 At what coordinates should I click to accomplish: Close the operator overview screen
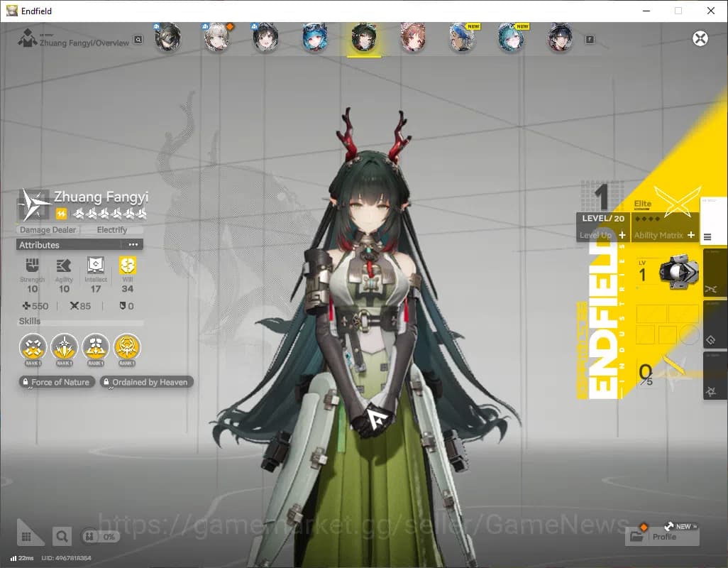pyautogui.click(x=700, y=38)
